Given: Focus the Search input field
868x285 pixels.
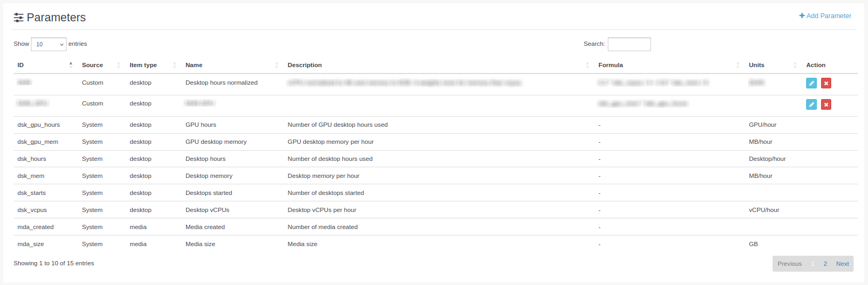Looking at the screenshot, I should tap(629, 44).
